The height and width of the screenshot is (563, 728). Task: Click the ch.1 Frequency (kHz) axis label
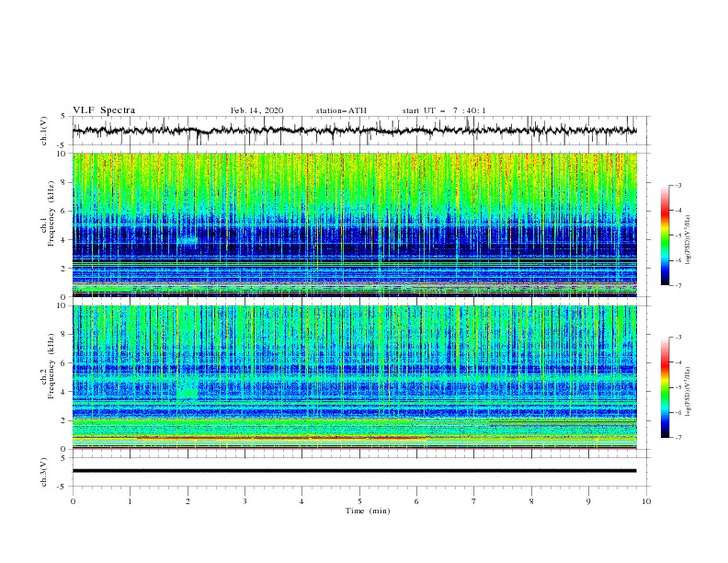(x=47, y=214)
